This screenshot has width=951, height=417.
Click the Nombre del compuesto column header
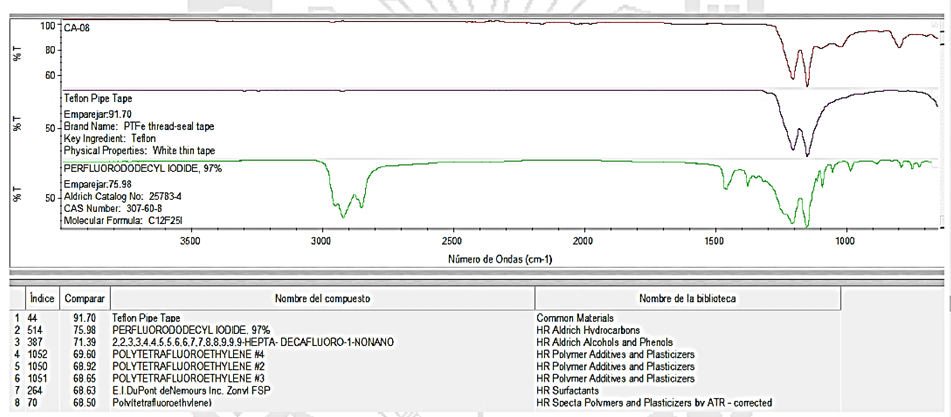pyautogui.click(x=322, y=298)
